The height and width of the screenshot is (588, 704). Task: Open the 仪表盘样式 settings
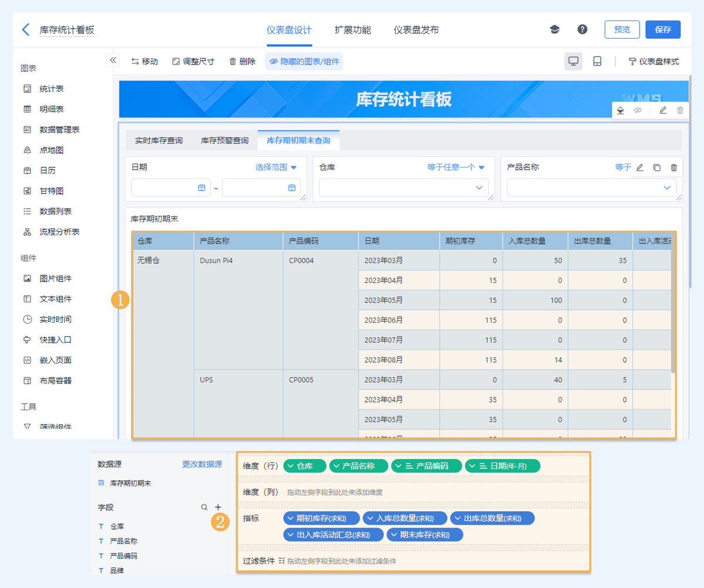click(654, 62)
